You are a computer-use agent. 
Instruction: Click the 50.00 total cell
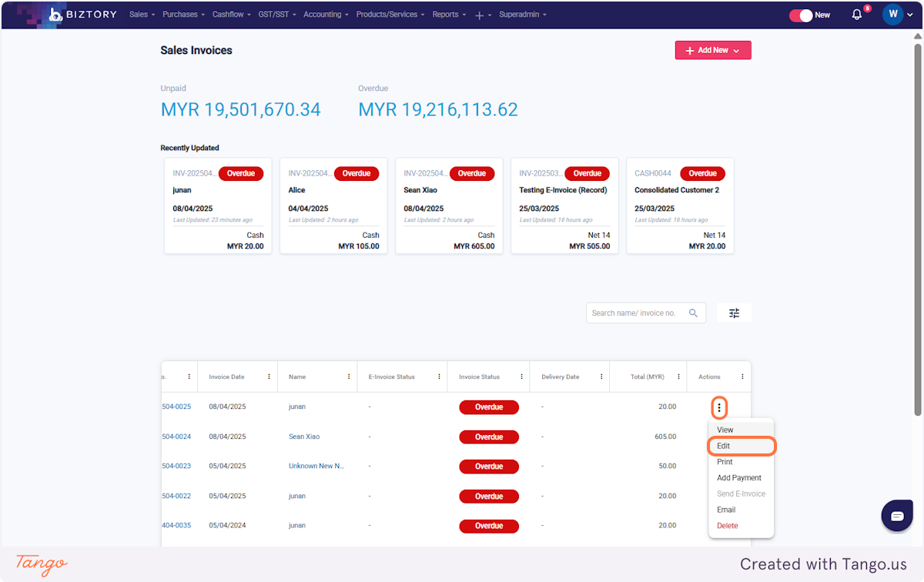click(x=668, y=466)
